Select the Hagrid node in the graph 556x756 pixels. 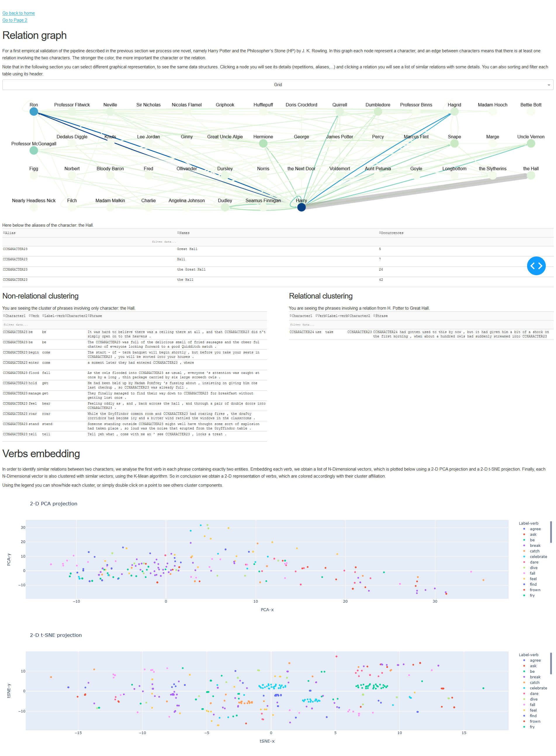(454, 112)
